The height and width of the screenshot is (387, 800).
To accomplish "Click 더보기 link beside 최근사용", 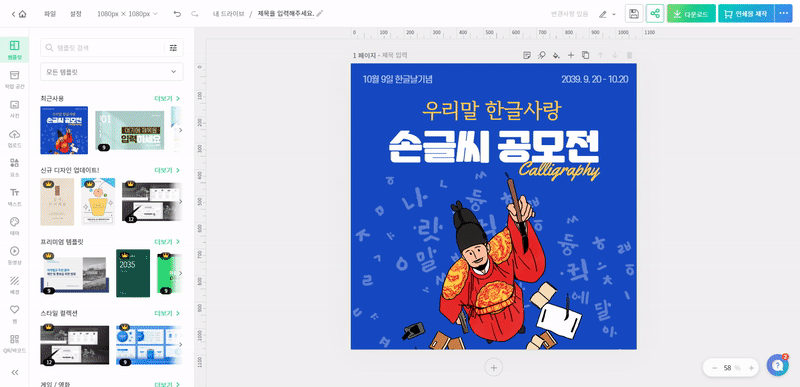I will click(167, 98).
